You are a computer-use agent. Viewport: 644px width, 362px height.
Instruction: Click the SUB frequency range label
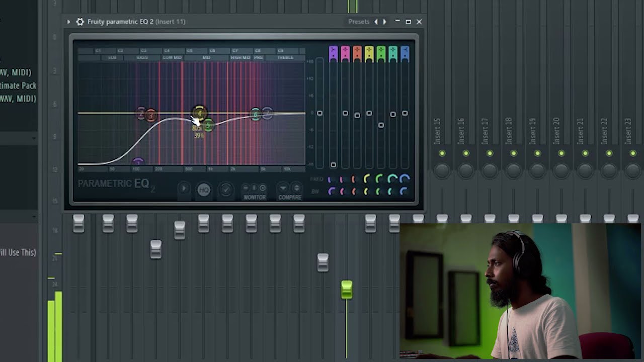coord(112,58)
